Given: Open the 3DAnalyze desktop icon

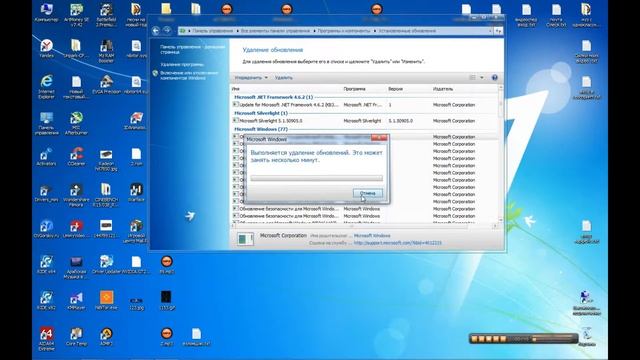Looking at the screenshot, I should (x=136, y=120).
